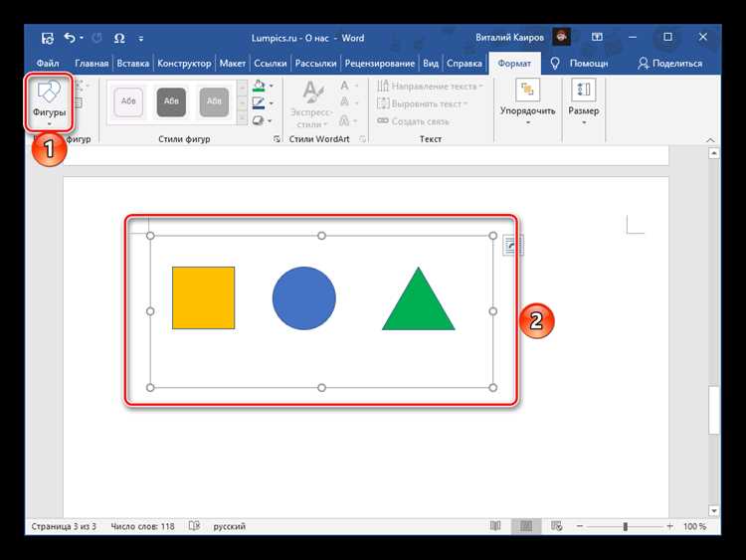The image size is (746, 560).
Task: Select the Формат tab
Action: [514, 64]
